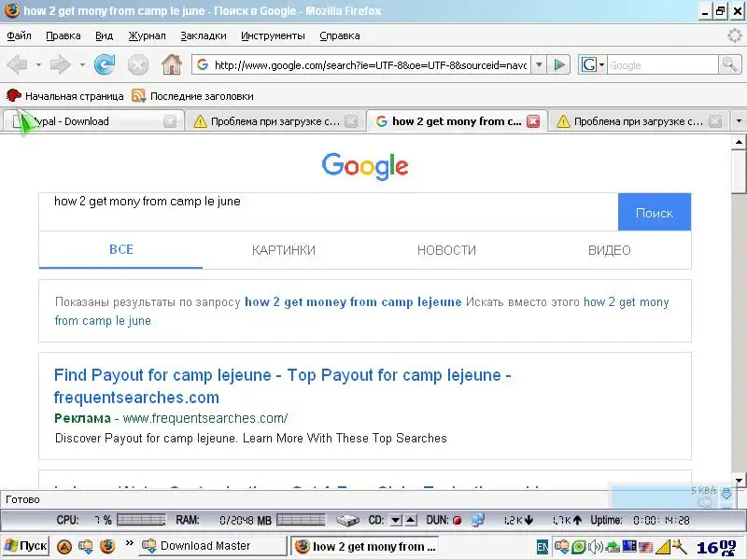This screenshot has width=747, height=560.
Task: Switch to Download Master taskbar button
Action: point(213,546)
